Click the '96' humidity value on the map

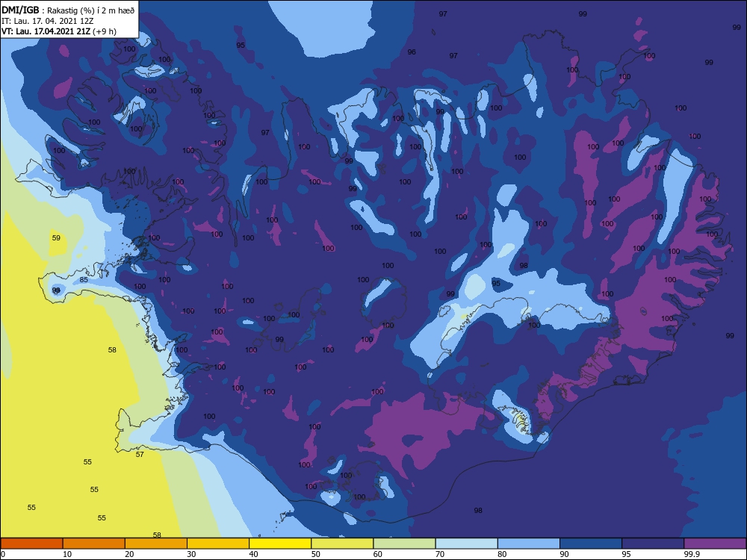point(412,52)
